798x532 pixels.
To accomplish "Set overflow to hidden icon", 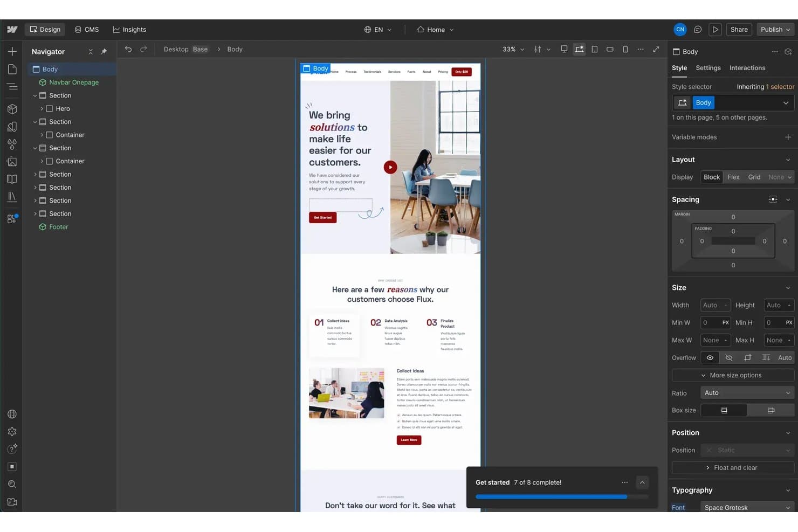I will click(x=729, y=358).
